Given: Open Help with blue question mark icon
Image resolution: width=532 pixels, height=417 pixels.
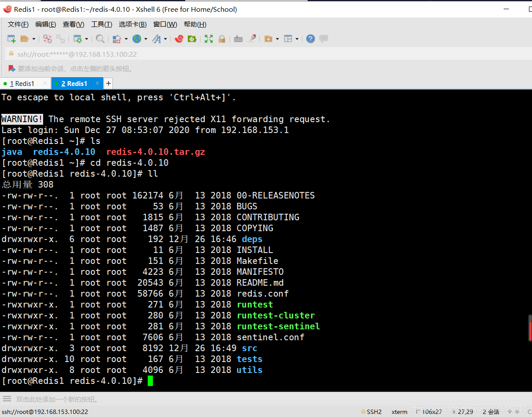Looking at the screenshot, I should coord(310,39).
